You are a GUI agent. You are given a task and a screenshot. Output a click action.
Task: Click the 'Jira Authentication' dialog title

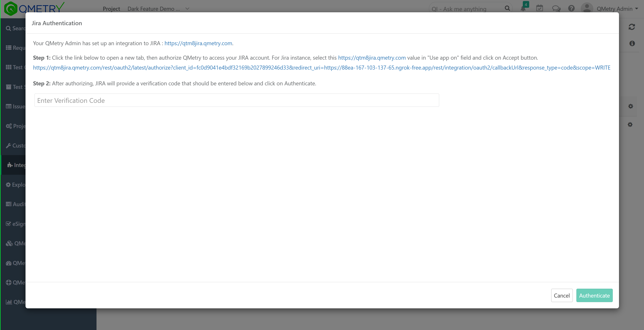coord(57,23)
